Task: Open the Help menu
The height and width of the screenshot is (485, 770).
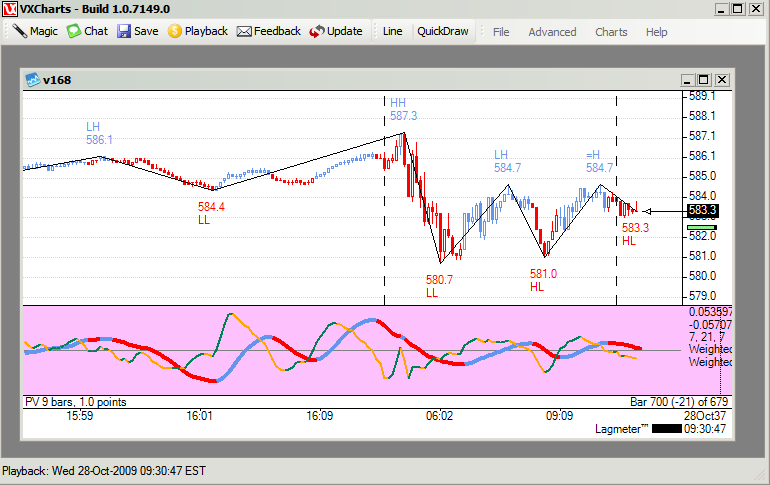Action: pos(656,32)
